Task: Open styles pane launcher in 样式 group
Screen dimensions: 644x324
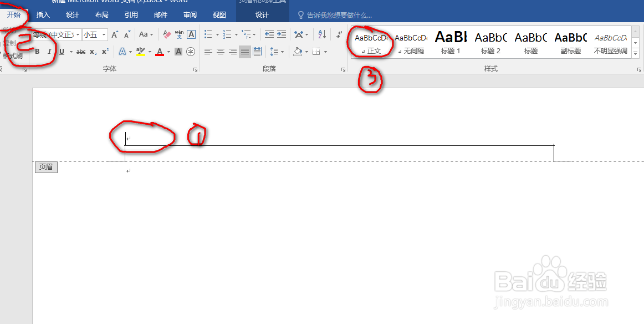Action: click(639, 70)
